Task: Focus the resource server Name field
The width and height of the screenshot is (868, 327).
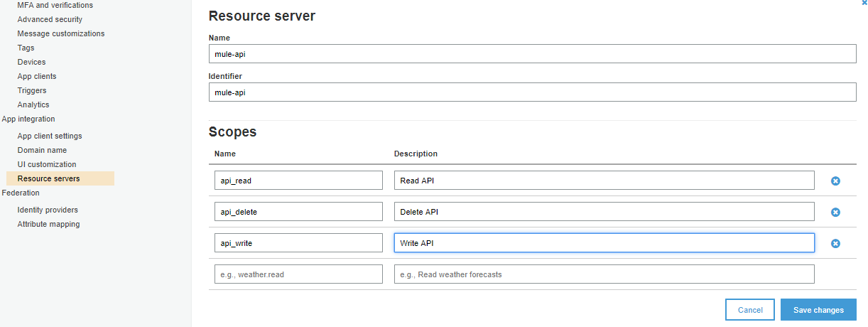Action: tap(532, 54)
